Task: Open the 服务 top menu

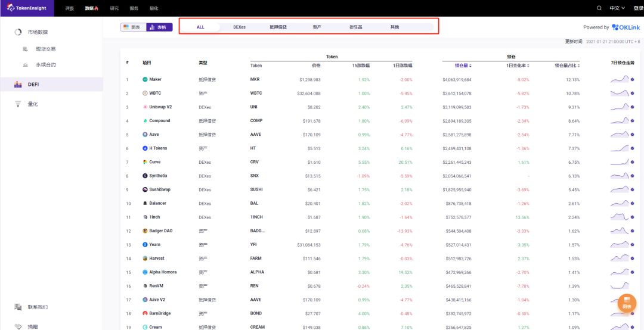Action: pos(134,8)
